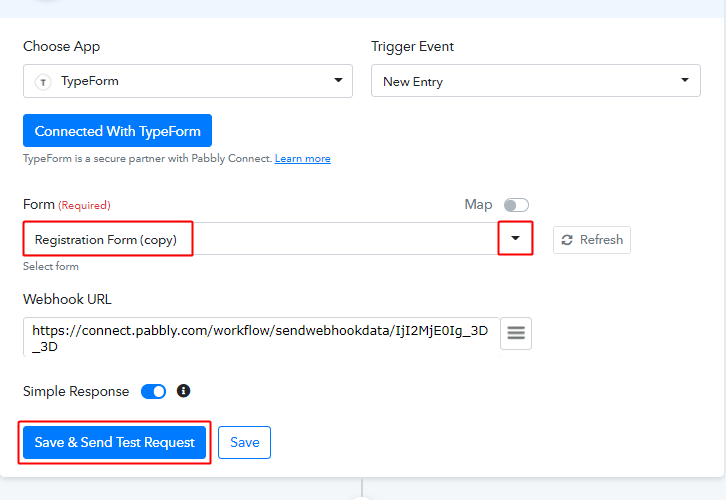Open the Webhook URL hamburger menu icon
The width and height of the screenshot is (726, 500).
(516, 333)
